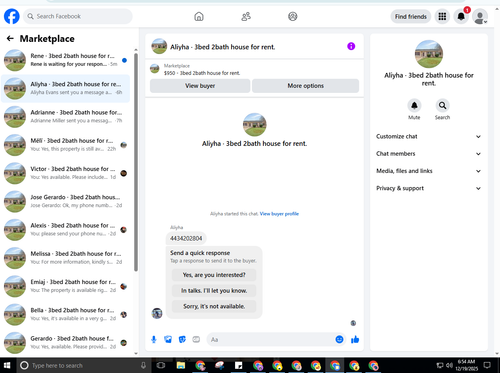Click Find friends button
Screen dimensions: 500x373
pos(411,16)
